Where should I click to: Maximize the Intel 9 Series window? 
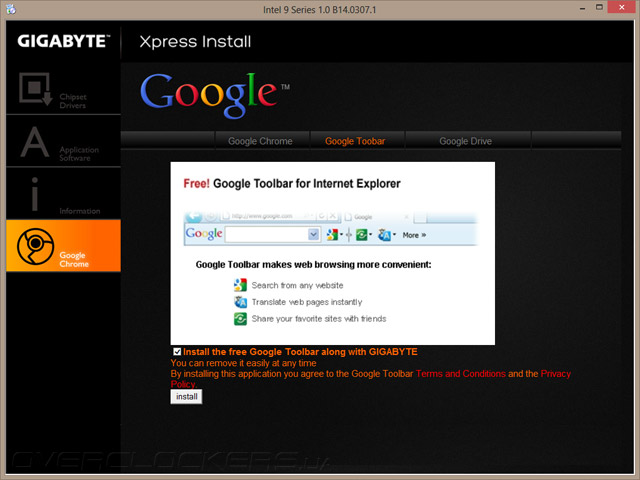pyautogui.click(x=599, y=7)
